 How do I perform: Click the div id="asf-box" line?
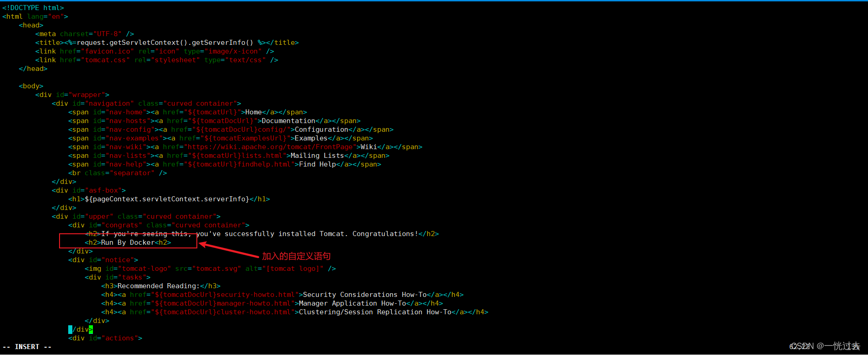(89, 190)
